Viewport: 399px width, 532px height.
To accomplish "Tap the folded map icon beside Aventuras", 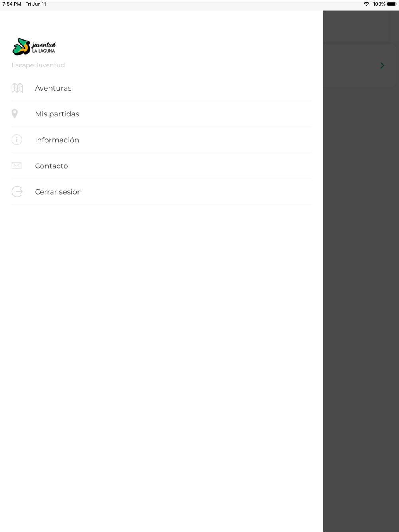I will click(x=17, y=88).
